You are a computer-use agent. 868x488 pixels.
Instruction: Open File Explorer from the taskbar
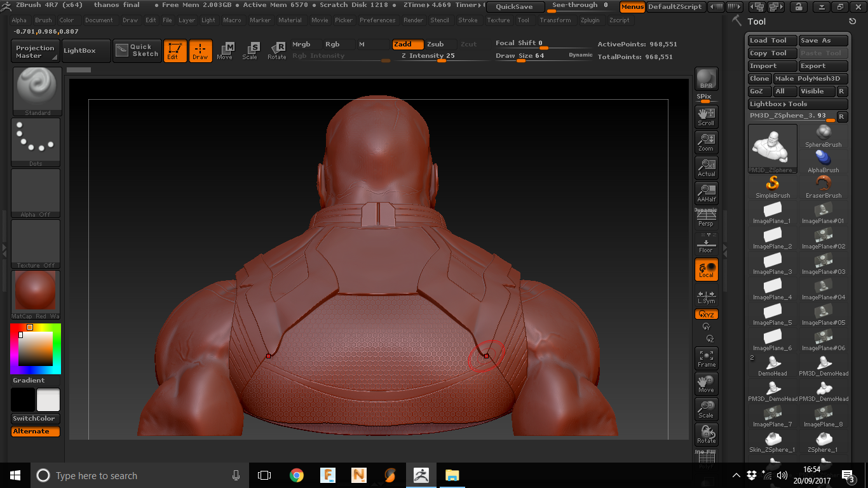[452, 475]
